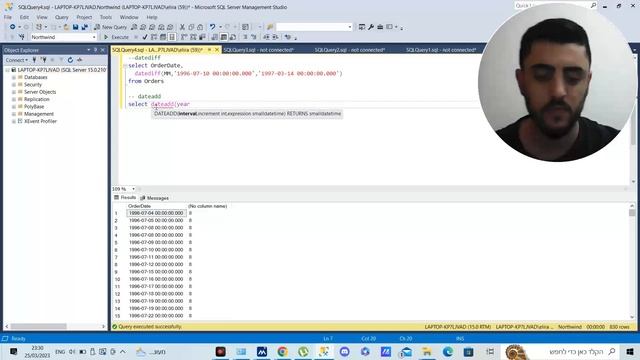Open the View menu

click(42, 17)
